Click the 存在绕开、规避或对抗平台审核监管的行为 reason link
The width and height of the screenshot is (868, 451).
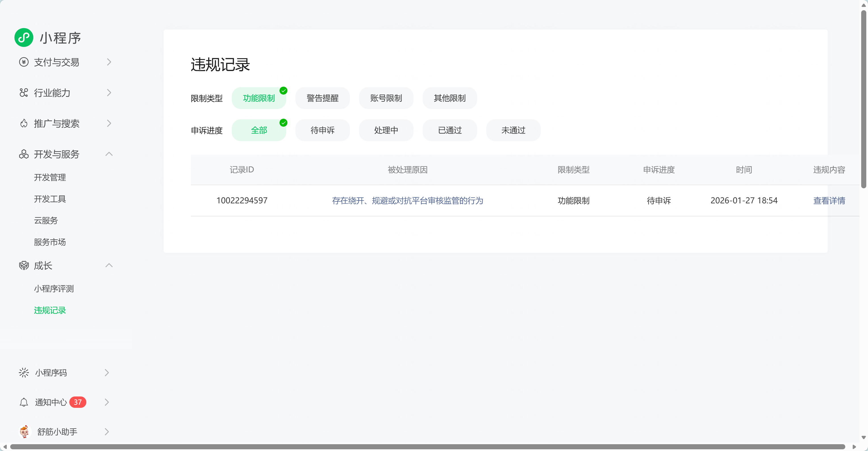(x=407, y=201)
